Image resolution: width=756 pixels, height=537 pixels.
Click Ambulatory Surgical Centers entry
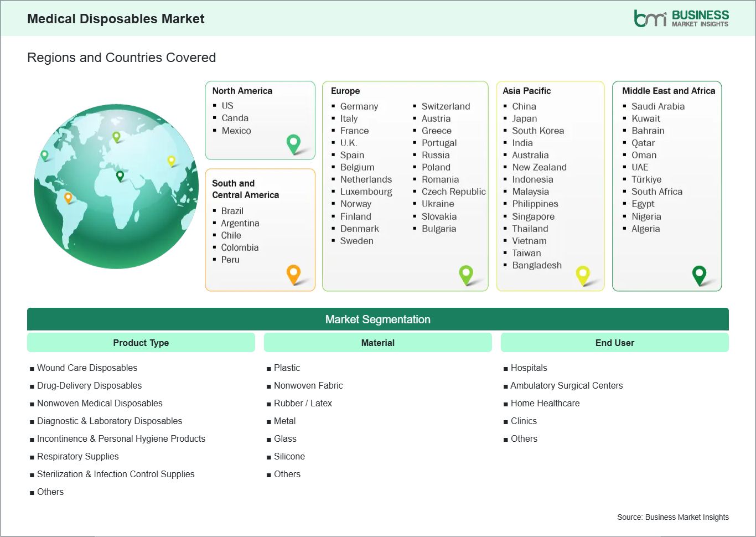(x=566, y=385)
